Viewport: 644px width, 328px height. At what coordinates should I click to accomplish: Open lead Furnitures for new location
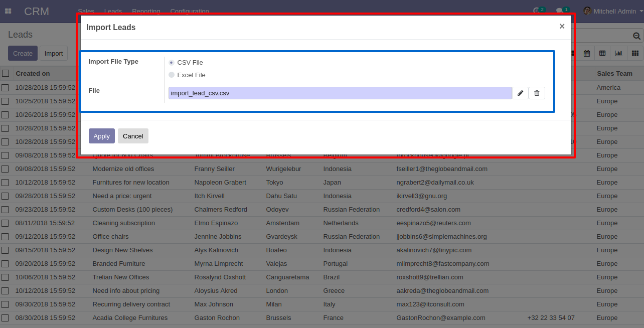click(131, 183)
